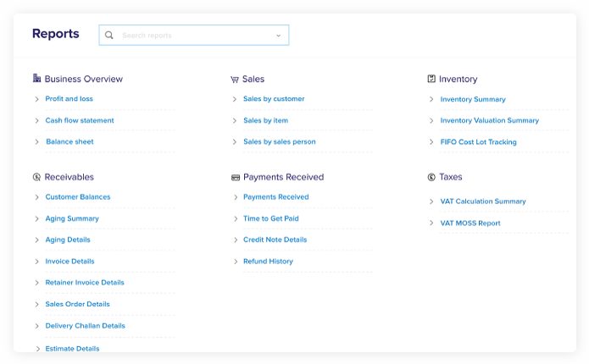The width and height of the screenshot is (589, 364).
Task: Expand chevron beside Refund History
Action: (236, 262)
